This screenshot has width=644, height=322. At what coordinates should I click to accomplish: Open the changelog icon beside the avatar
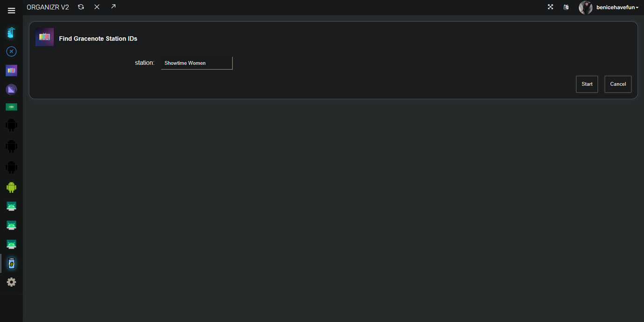coord(566,7)
